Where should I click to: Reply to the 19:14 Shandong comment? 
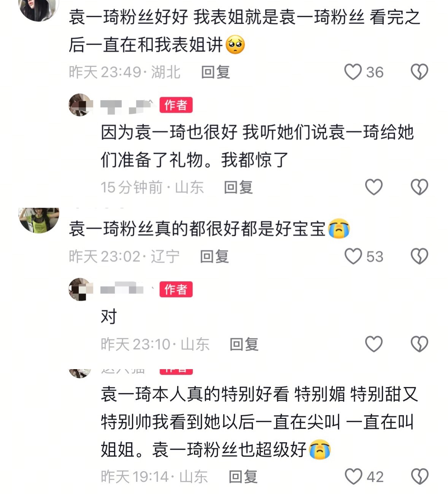coord(243,476)
